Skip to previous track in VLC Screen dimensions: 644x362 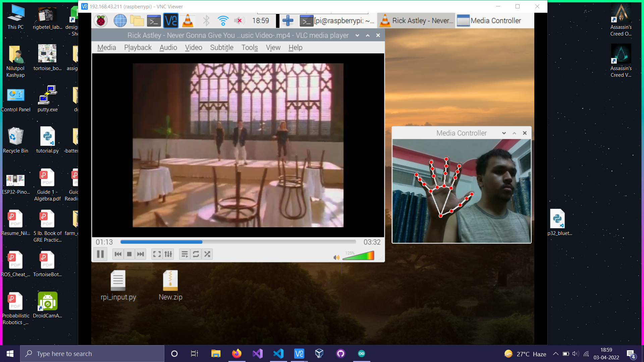click(118, 254)
